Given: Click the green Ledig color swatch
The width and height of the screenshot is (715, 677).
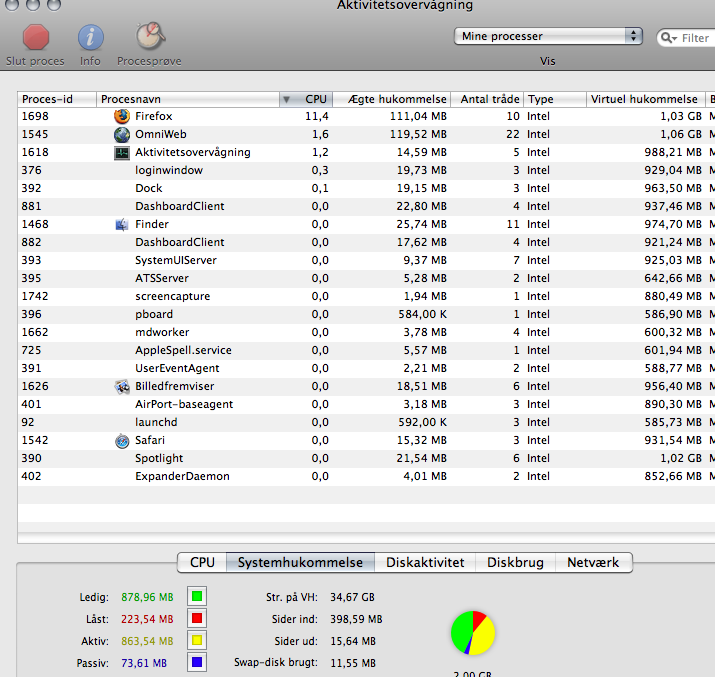Looking at the screenshot, I should pyautogui.click(x=197, y=596).
